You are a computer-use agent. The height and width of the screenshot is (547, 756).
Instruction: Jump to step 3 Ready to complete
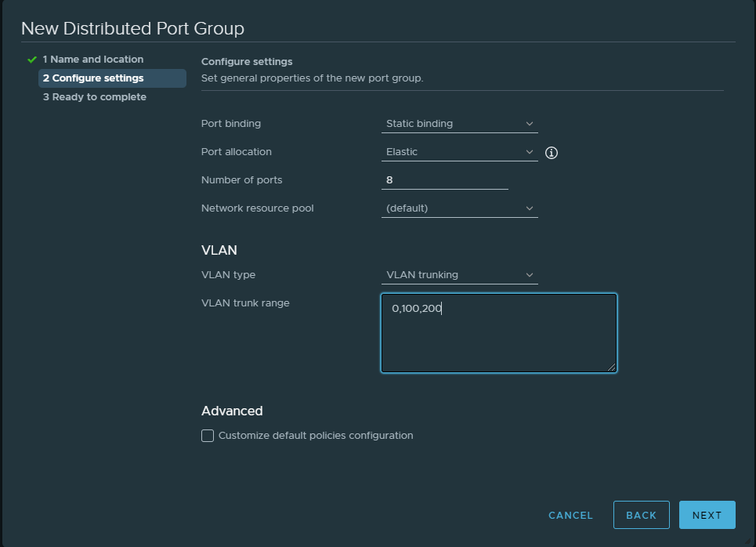point(95,97)
